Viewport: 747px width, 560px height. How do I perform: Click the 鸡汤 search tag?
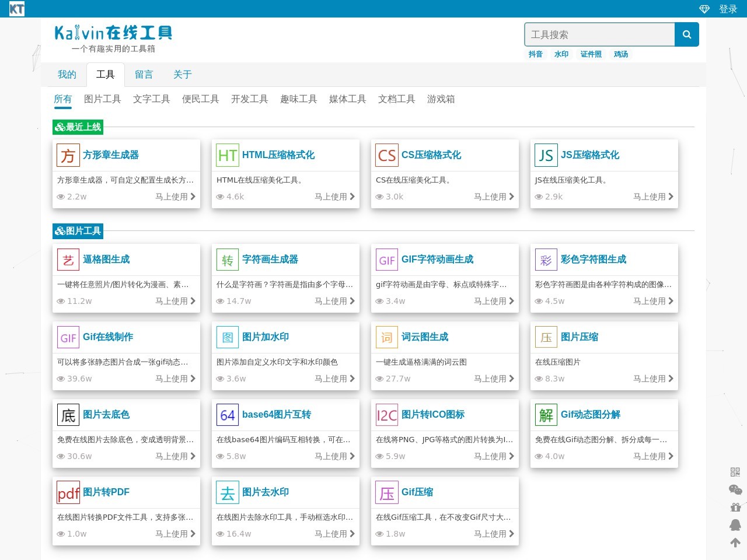[621, 54]
